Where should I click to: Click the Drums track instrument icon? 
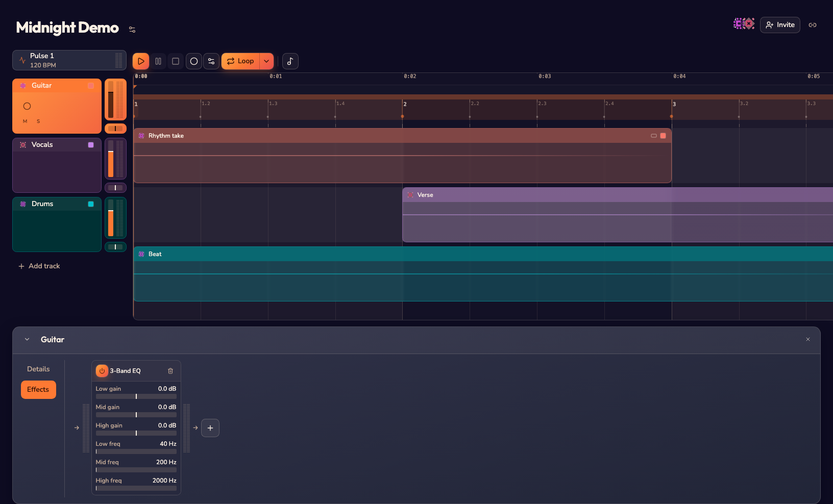tap(23, 204)
